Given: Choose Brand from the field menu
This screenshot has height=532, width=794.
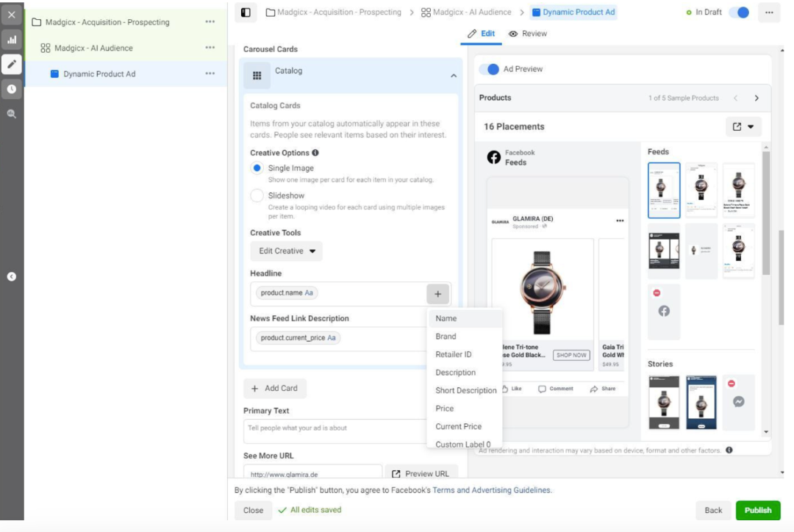Looking at the screenshot, I should 446,337.
